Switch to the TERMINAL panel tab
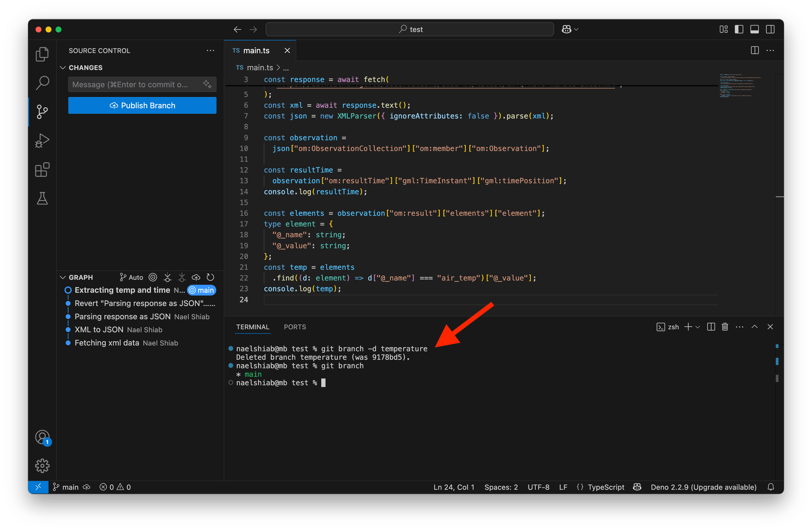 coord(253,327)
